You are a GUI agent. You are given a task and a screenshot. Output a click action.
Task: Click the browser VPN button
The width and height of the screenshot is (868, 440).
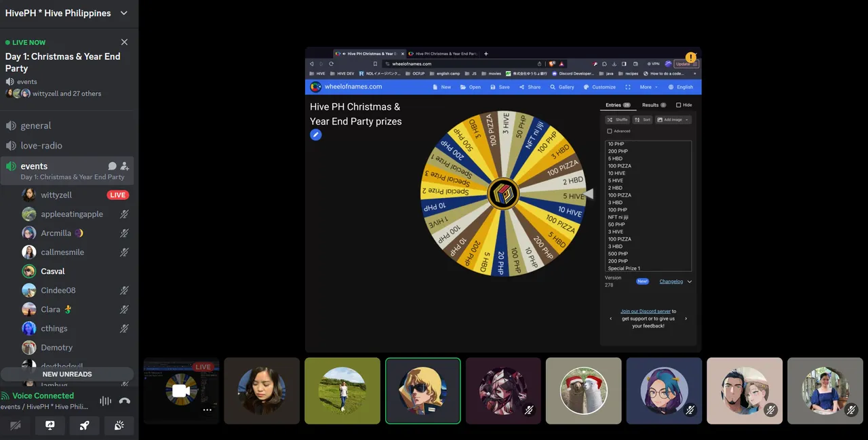tap(653, 64)
